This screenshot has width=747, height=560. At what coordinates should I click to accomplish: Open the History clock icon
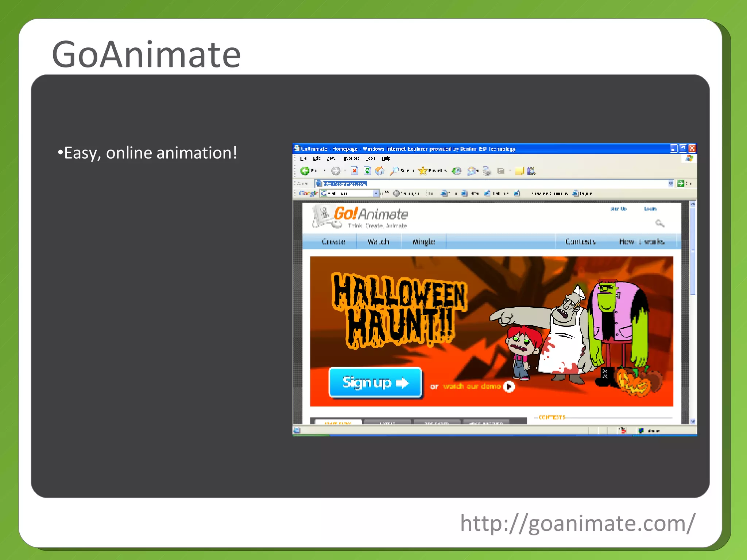point(456,171)
